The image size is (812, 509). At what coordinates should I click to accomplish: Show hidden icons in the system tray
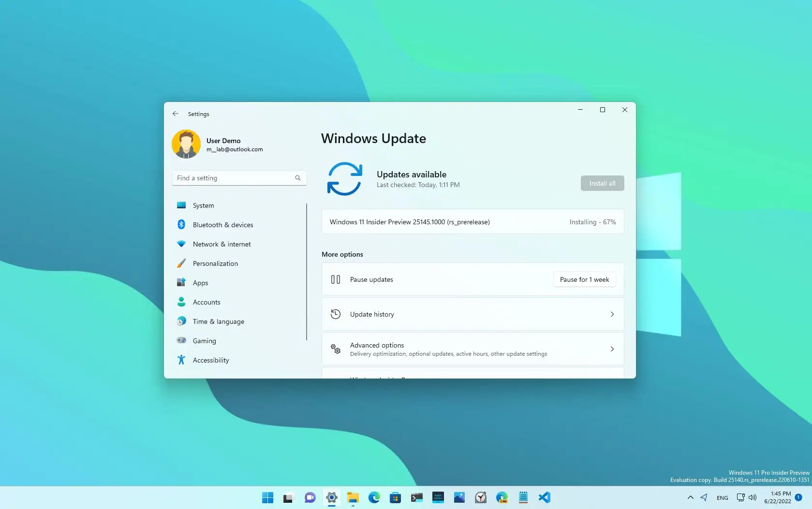pyautogui.click(x=690, y=497)
